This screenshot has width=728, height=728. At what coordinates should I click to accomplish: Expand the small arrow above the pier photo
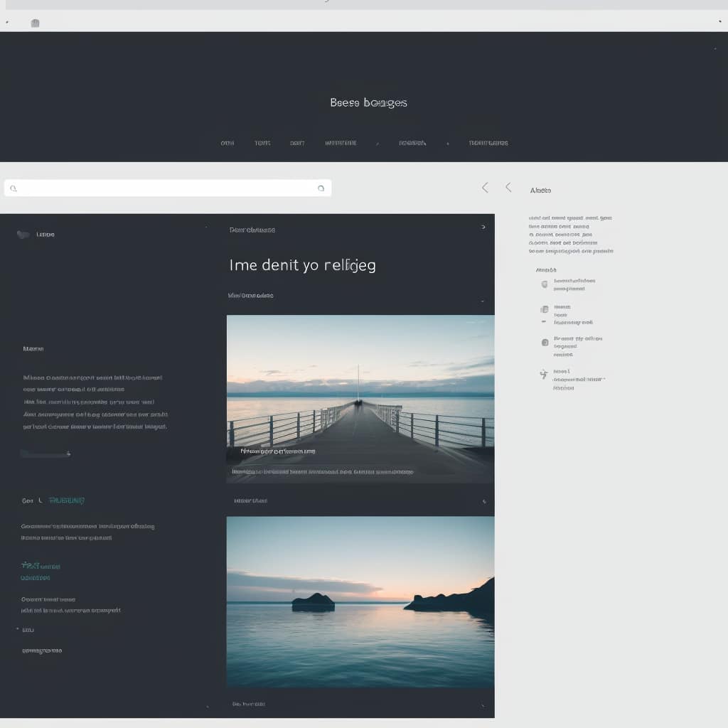(483, 301)
